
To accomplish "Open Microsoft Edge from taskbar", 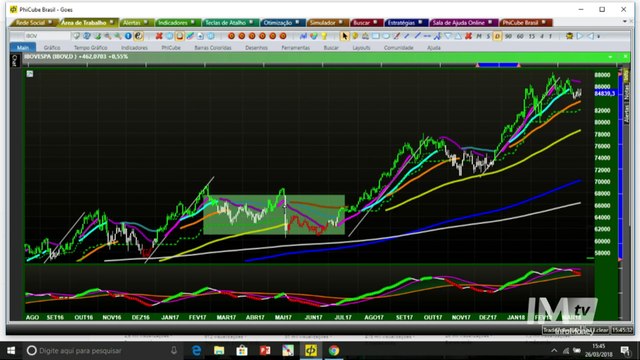I will (196, 351).
